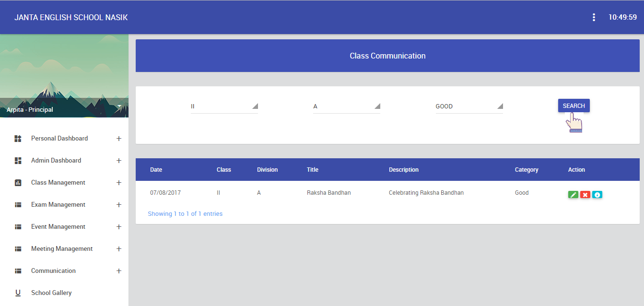
Task: Expand Admin Dashboard with plus sign
Action: click(x=119, y=161)
